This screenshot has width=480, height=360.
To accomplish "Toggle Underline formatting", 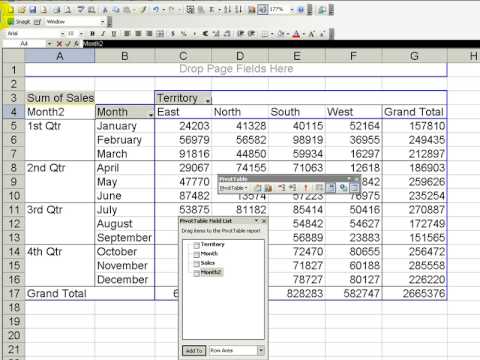I will point(114,34).
